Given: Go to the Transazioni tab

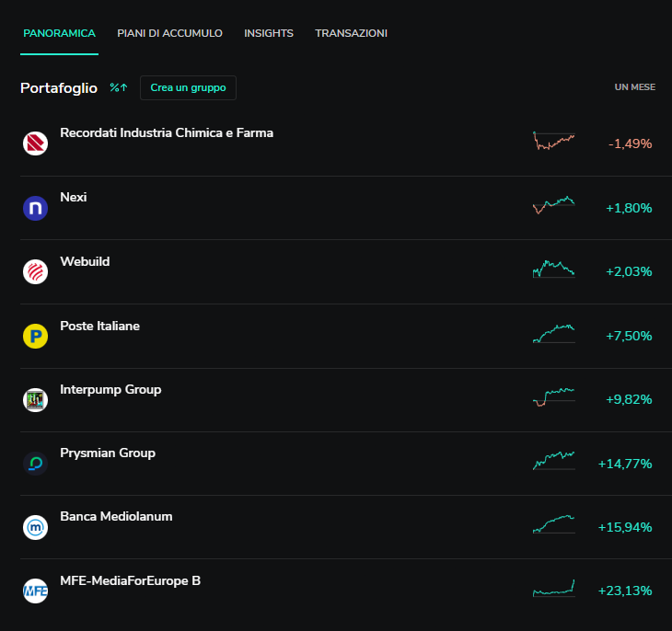Looking at the screenshot, I should click(351, 33).
